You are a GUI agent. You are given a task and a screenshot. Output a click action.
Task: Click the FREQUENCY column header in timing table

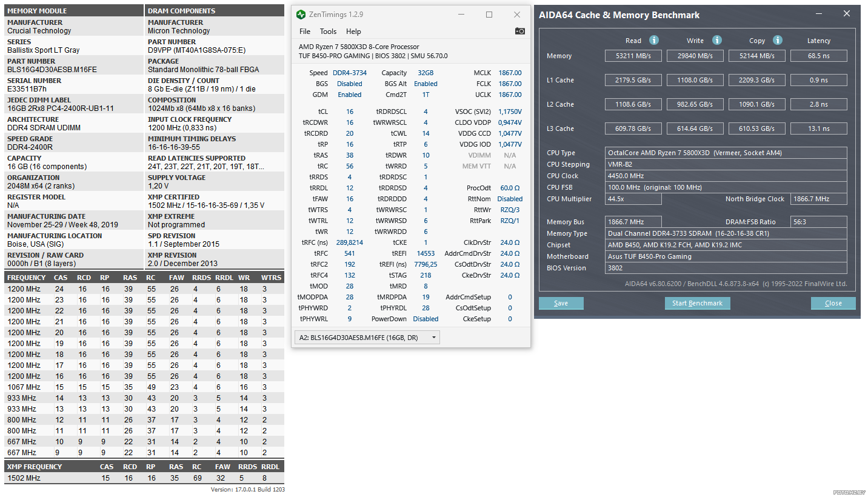tap(27, 278)
